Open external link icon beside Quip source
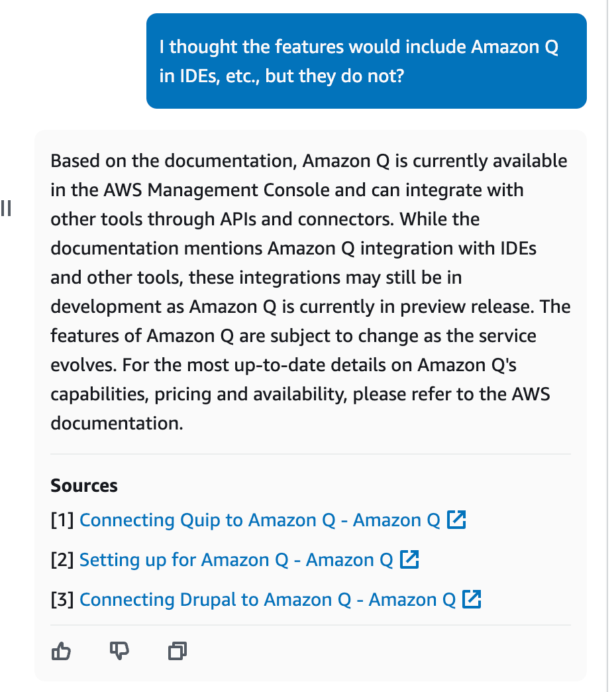The image size is (616, 692). coord(456,520)
